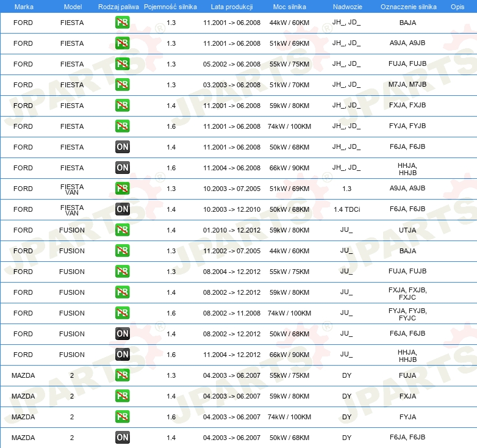Select date range 10.2003 -> 07.2005

pyautogui.click(x=232, y=189)
